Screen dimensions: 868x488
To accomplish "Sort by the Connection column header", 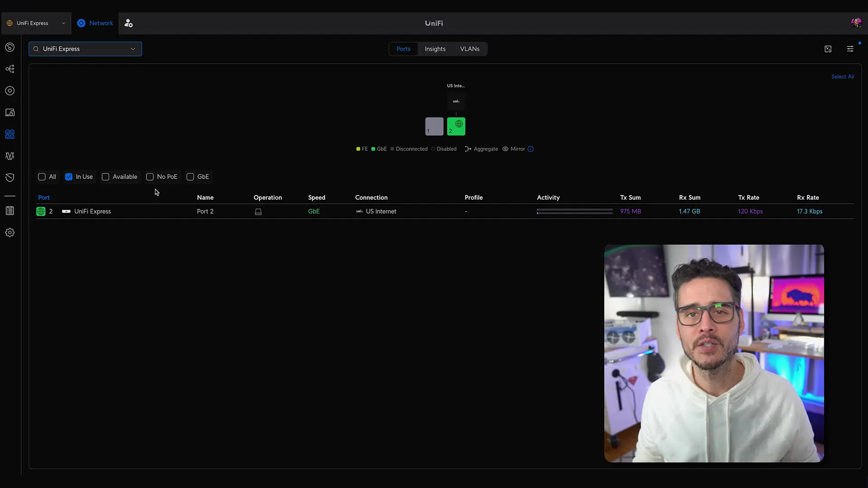I will (x=371, y=197).
